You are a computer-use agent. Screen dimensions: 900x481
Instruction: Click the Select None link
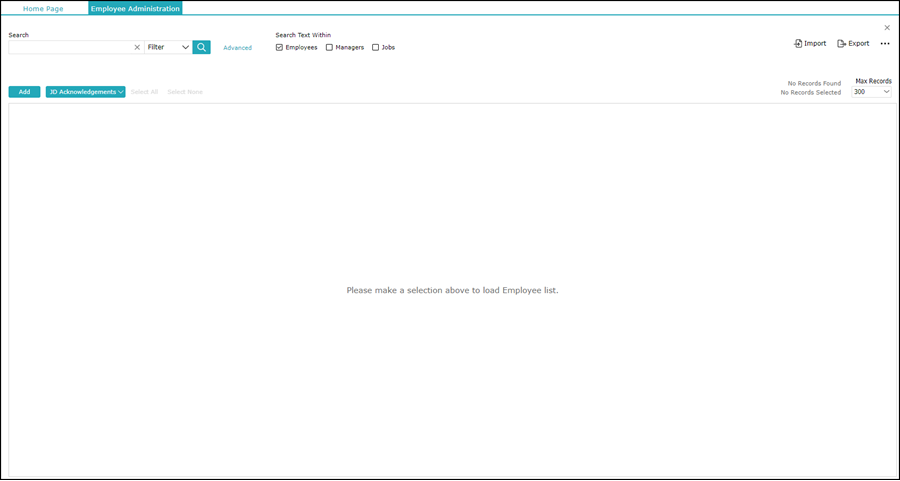click(x=185, y=92)
